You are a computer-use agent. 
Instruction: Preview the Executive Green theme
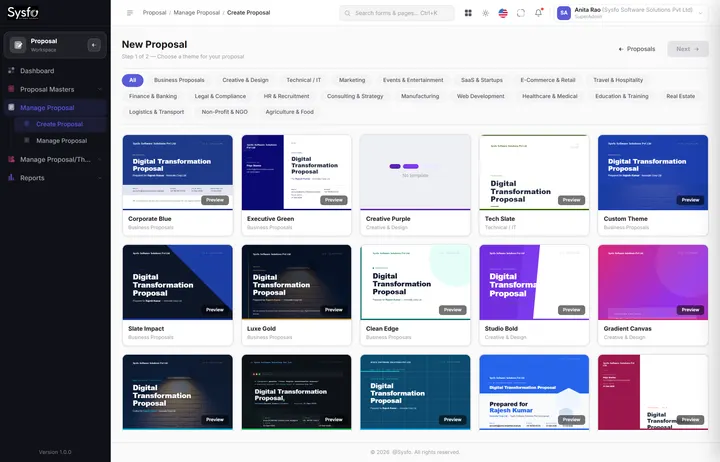pos(333,200)
